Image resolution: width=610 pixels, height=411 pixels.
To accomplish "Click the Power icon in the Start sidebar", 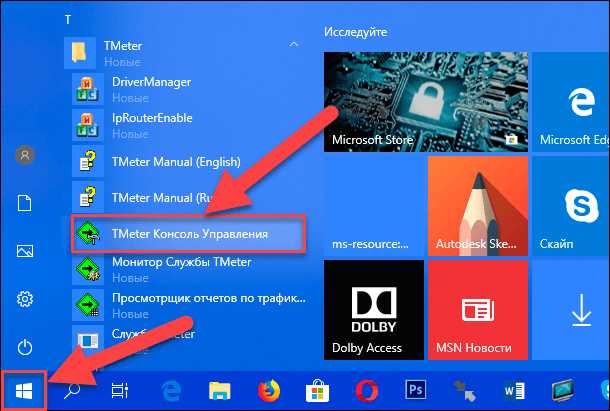I will point(25,347).
